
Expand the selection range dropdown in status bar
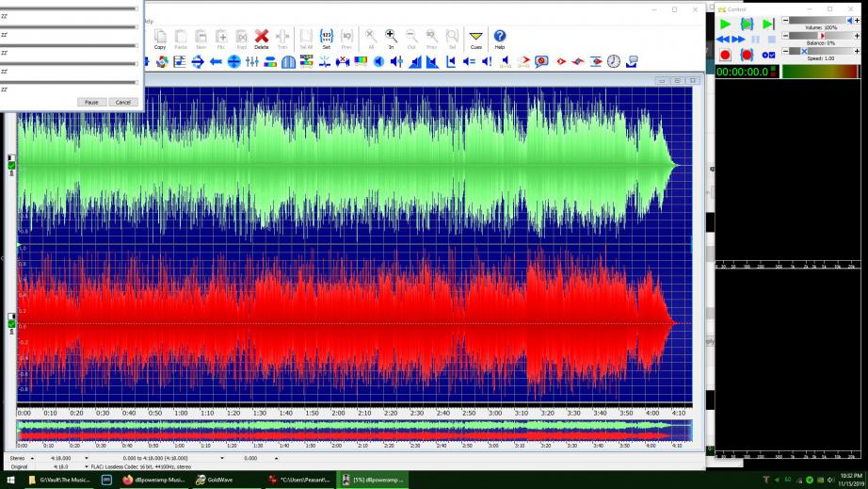pyautogui.click(x=223, y=458)
